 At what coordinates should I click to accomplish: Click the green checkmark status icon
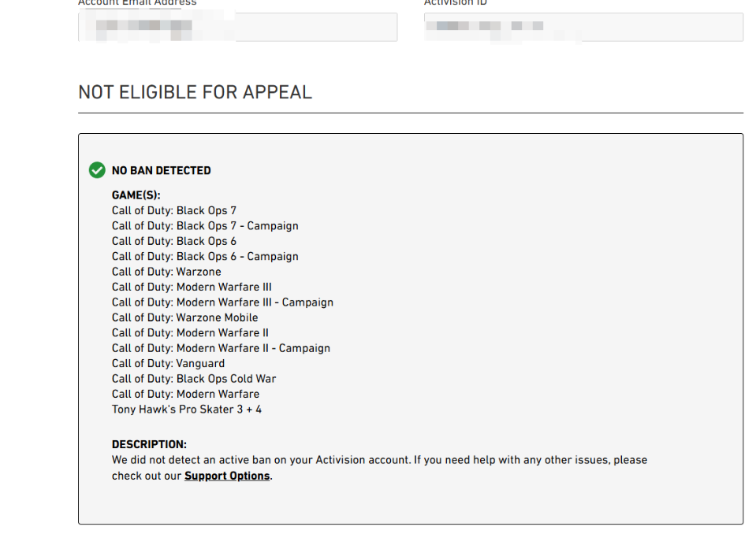pyautogui.click(x=97, y=170)
